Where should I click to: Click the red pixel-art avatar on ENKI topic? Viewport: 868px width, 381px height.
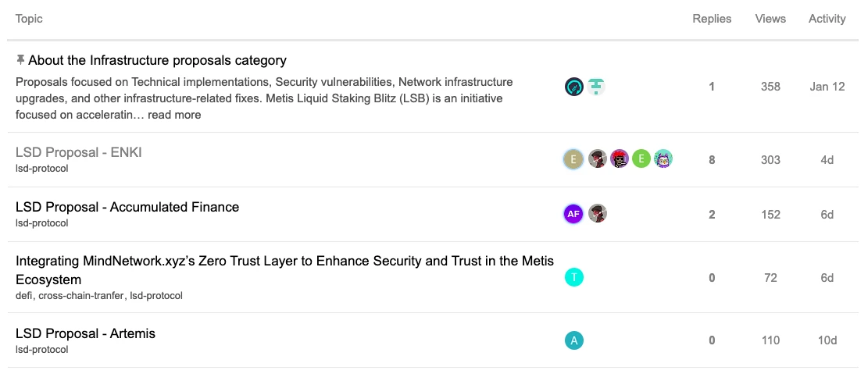[x=620, y=159]
